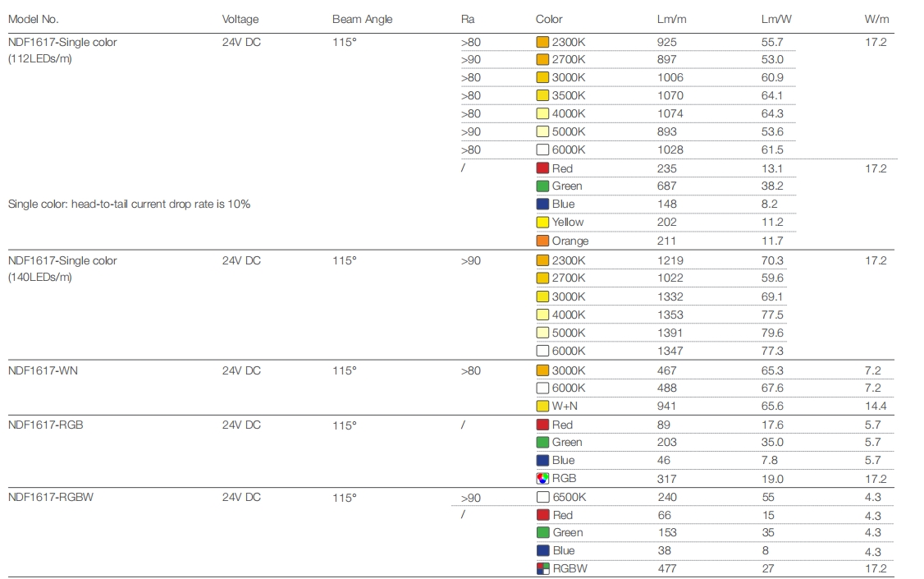Select the Green swatch in the NDF1617-RGB row
This screenshot has width=924, height=579.
point(542,443)
